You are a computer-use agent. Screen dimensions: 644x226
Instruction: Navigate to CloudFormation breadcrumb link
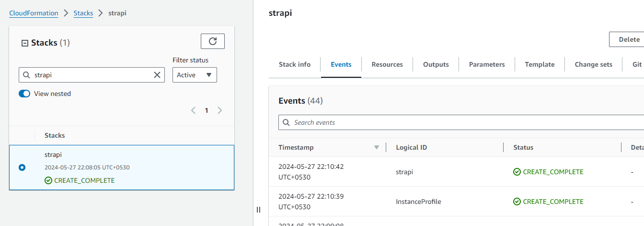[x=34, y=13]
